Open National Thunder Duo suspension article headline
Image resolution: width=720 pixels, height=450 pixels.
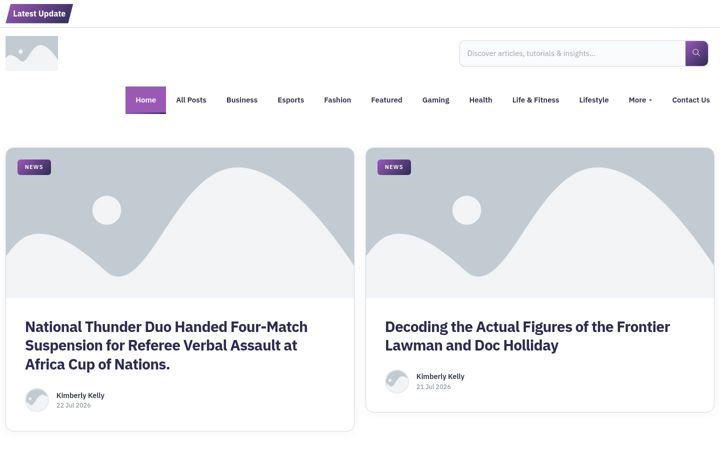[166, 345]
